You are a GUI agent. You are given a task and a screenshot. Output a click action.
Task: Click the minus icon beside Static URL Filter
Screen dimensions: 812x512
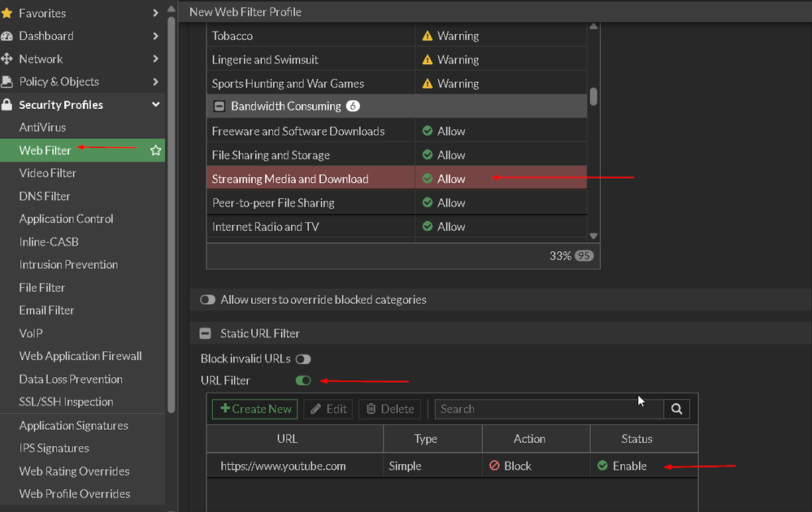206,333
